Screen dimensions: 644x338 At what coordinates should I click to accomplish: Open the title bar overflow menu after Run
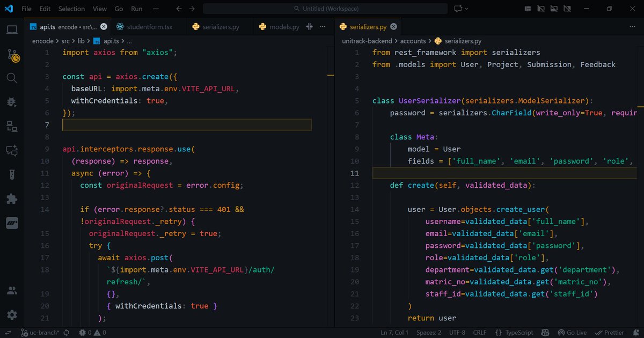(156, 9)
